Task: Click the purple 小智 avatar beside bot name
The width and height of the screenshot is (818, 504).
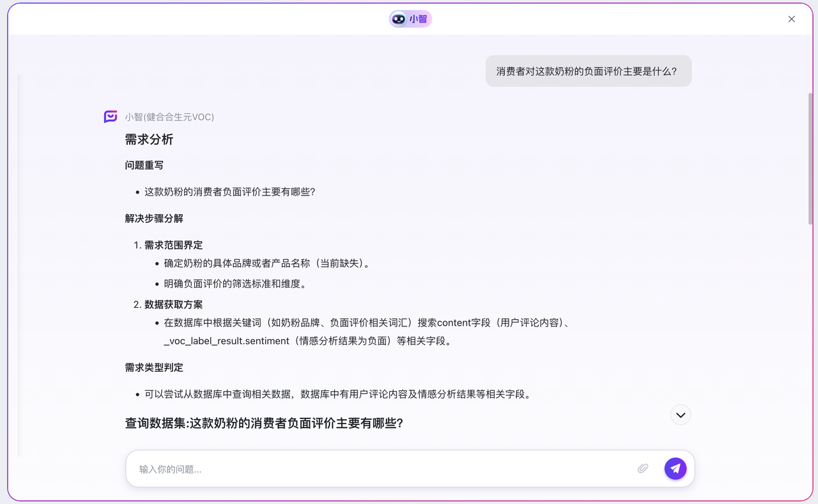Action: coord(111,117)
